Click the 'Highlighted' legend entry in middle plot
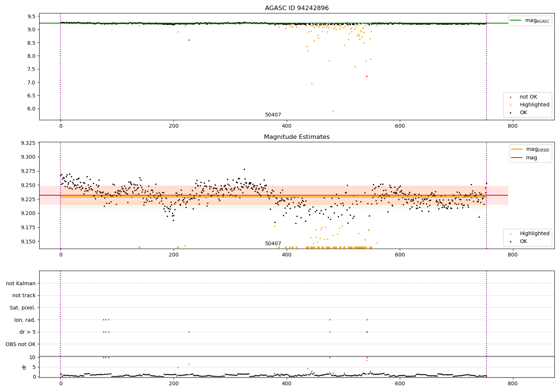Image resolution: width=560 pixels, height=392 pixels. (x=535, y=234)
